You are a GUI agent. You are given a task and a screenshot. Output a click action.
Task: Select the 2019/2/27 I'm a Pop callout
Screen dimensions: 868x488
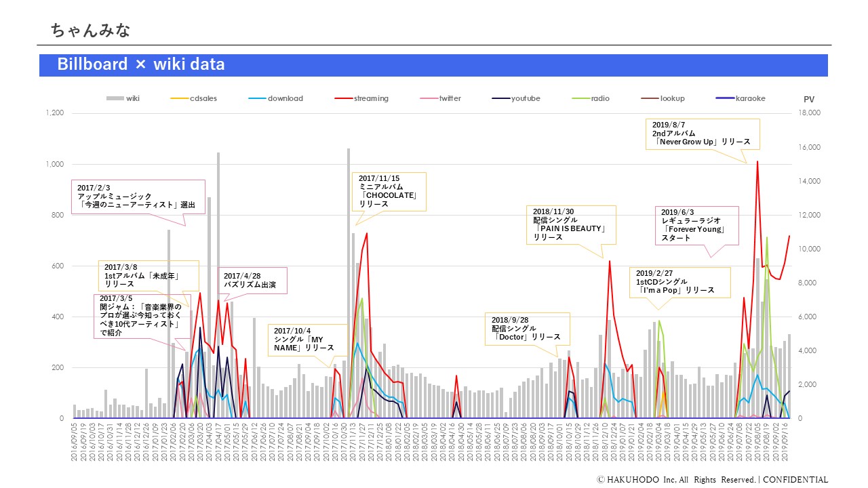(x=679, y=282)
